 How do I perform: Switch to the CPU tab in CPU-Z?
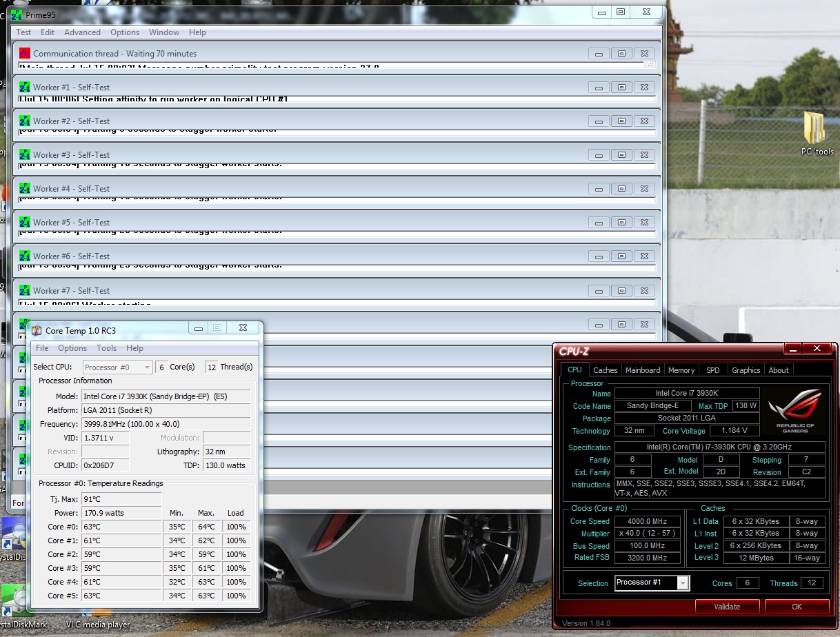click(x=574, y=370)
